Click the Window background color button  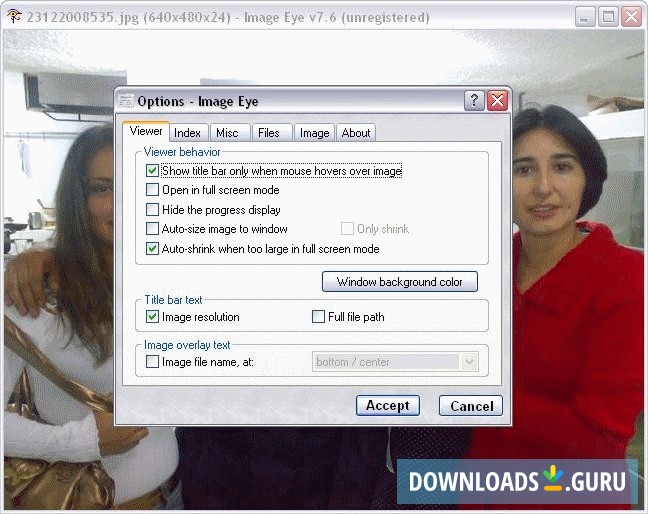tap(400, 282)
